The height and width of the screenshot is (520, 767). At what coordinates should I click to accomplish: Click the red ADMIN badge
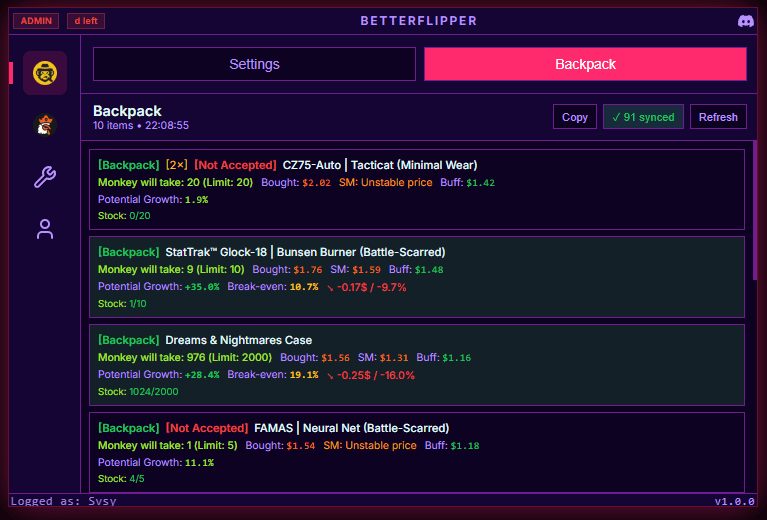pyautogui.click(x=36, y=21)
